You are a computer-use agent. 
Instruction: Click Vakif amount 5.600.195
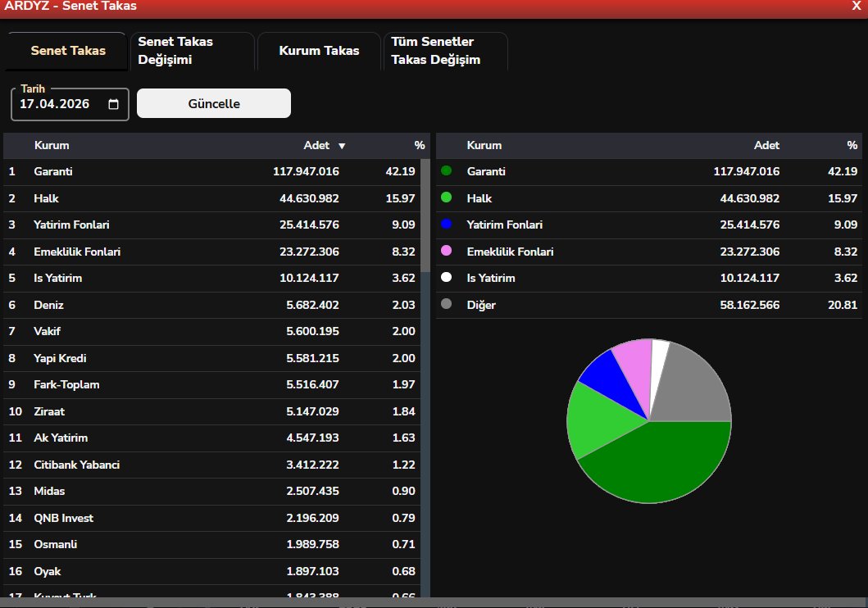(312, 331)
